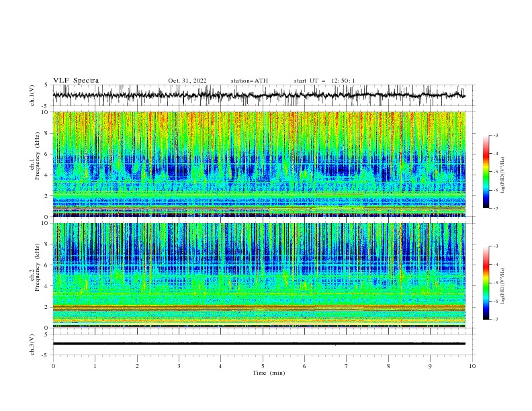Image resolution: width=532 pixels, height=411 pixels.
Task: Click the ch.1 color bar "log(PSD)(V²/Hz)" label
Action: pos(503,175)
